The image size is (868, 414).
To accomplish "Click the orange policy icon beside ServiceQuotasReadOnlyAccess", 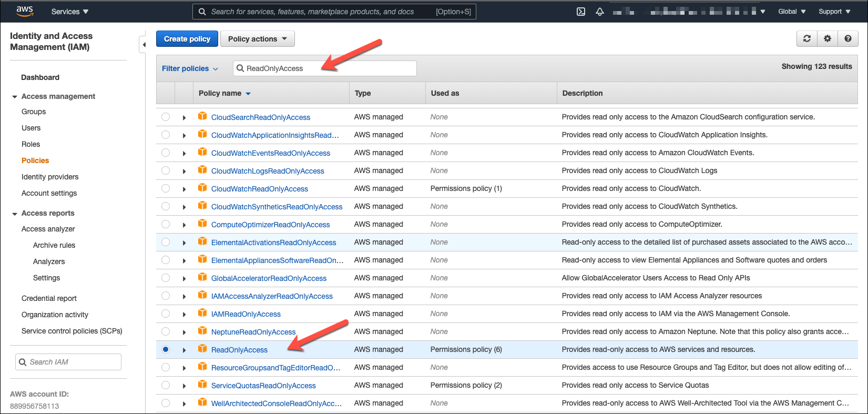I will 202,385.
